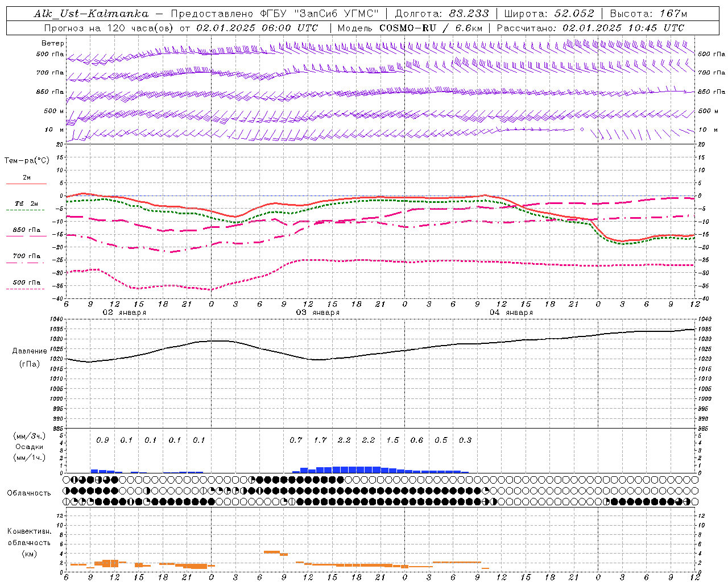This screenshot has height=582, width=728.
Task: Click the 02 января date label
Action: (x=124, y=313)
